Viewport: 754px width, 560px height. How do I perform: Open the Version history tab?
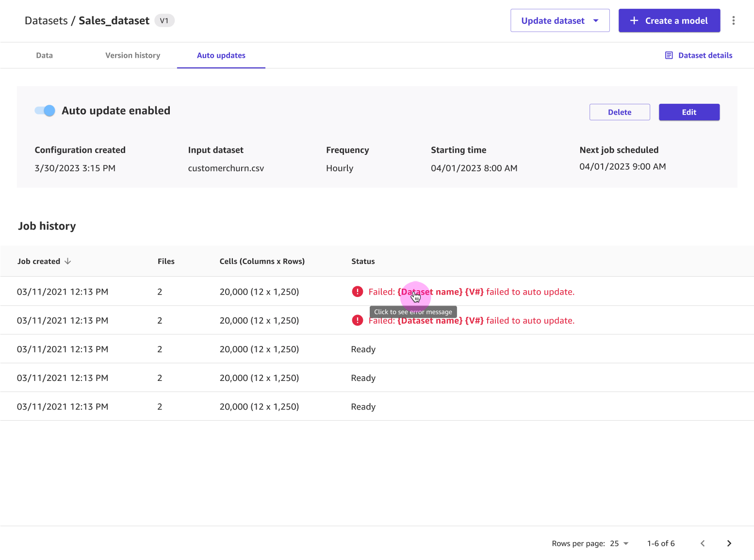[x=132, y=55]
